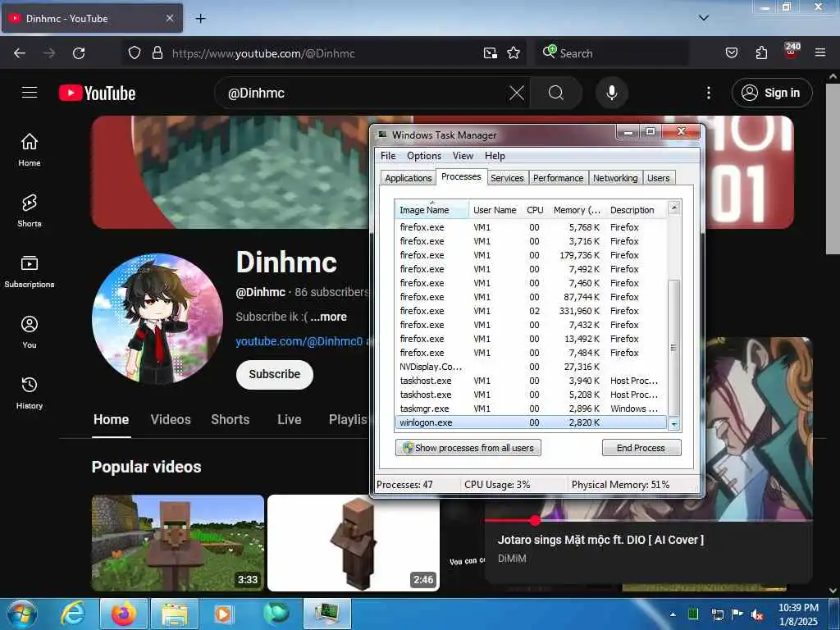The image size is (840, 630).
Task: Switch to Users tab in Task Manager
Action: 659,178
